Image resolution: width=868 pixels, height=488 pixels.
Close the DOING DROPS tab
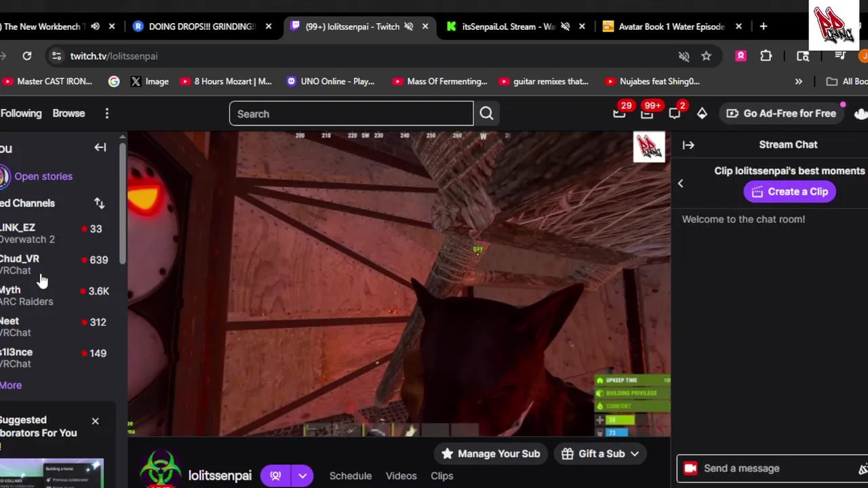point(269,26)
